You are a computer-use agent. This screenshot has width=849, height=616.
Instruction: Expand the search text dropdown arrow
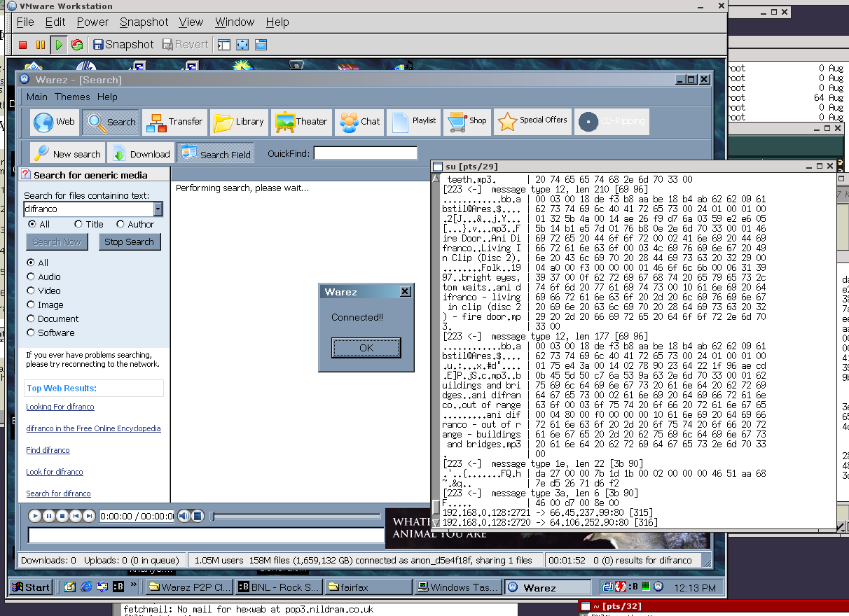pos(158,209)
